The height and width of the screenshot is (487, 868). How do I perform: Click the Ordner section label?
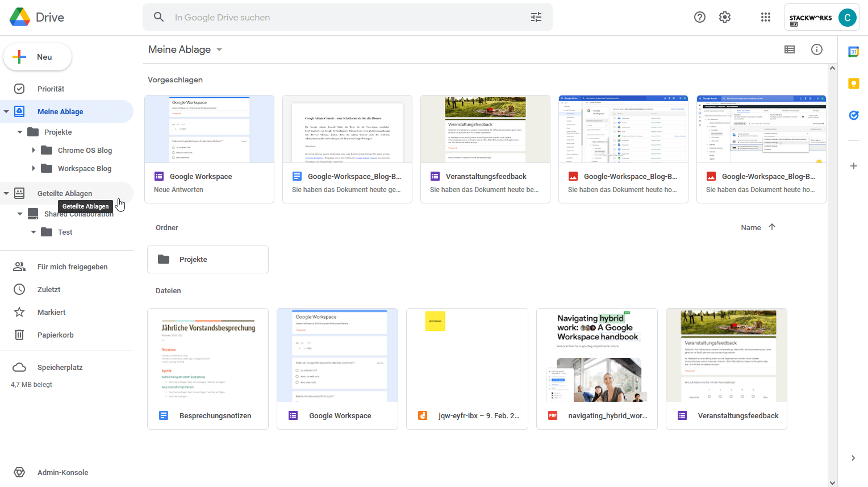(167, 227)
